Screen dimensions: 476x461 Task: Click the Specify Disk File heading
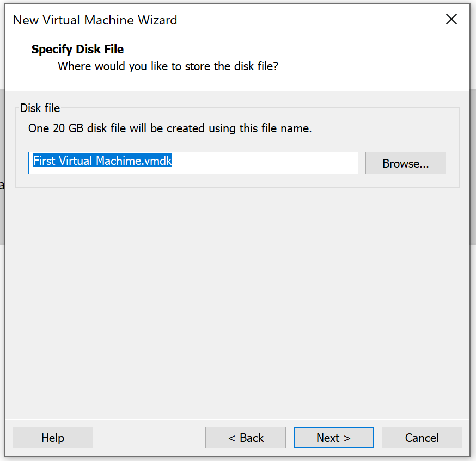click(77, 49)
